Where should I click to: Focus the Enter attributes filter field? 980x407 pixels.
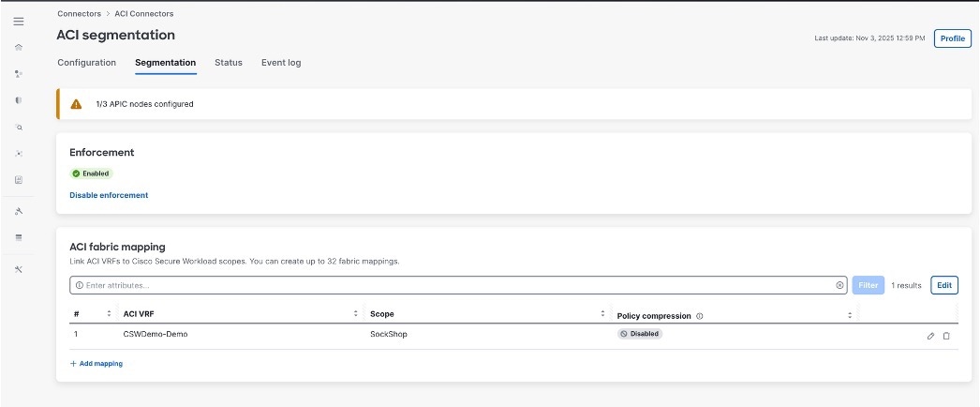[458, 285]
